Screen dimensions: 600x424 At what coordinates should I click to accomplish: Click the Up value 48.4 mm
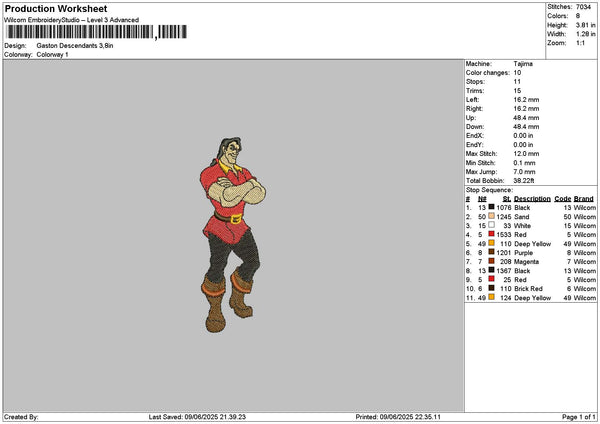526,118
